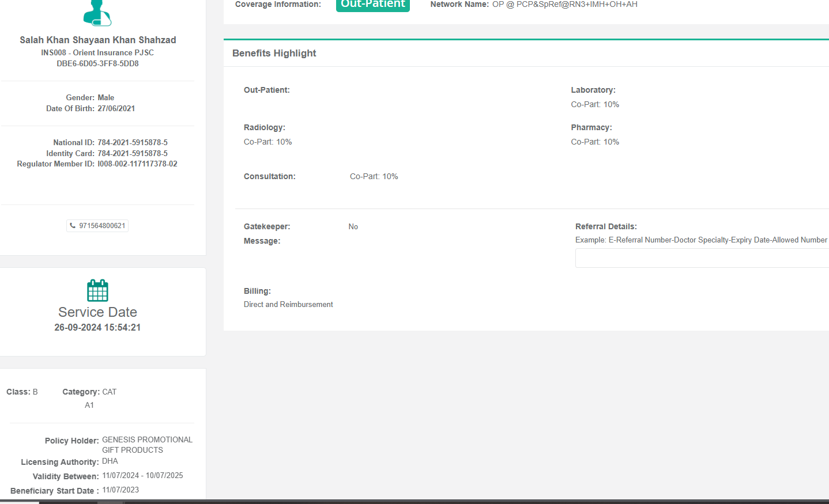Image resolution: width=829 pixels, height=504 pixels.
Task: Click the Direct and Reimbursement billing text
Action: pyautogui.click(x=288, y=304)
